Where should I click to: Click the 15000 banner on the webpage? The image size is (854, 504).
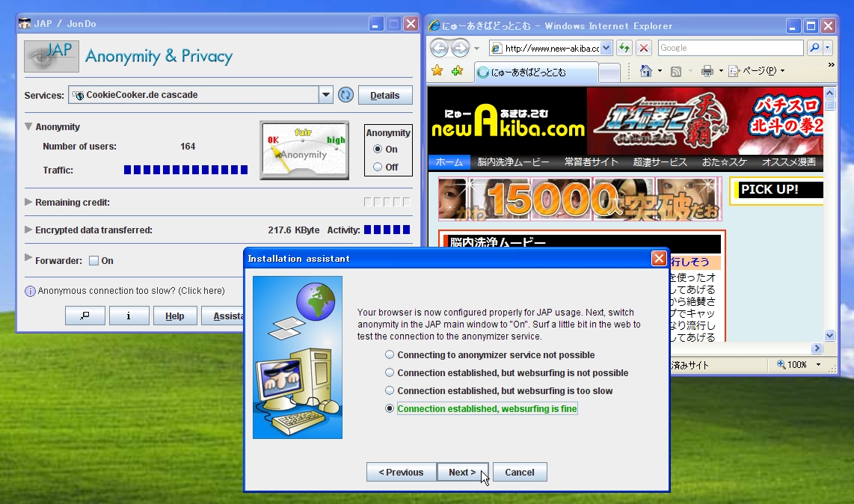(580, 199)
